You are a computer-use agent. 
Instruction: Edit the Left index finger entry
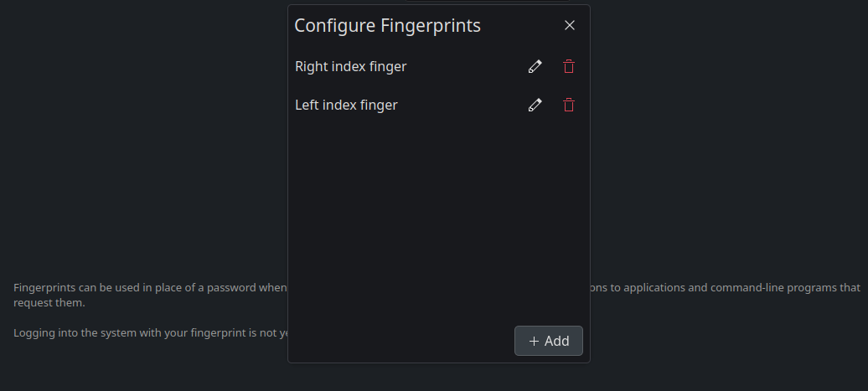pos(535,105)
